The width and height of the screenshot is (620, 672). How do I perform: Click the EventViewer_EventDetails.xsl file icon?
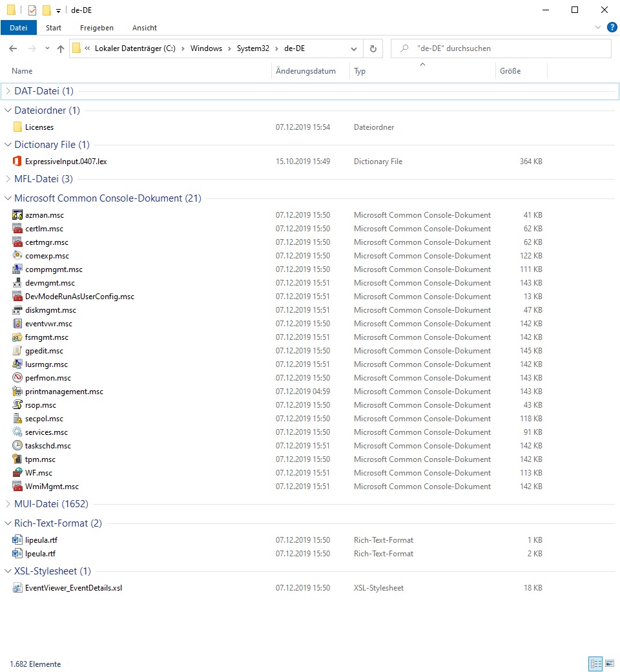(17, 588)
